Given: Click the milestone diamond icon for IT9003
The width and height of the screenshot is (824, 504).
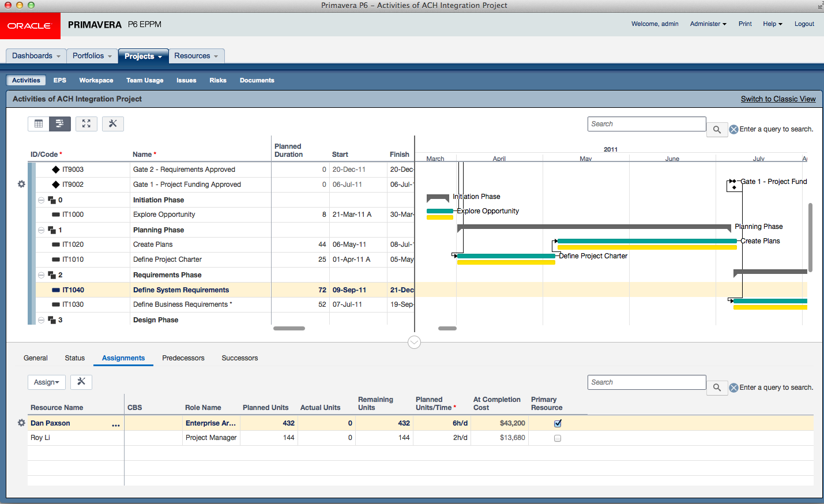Looking at the screenshot, I should [56, 170].
